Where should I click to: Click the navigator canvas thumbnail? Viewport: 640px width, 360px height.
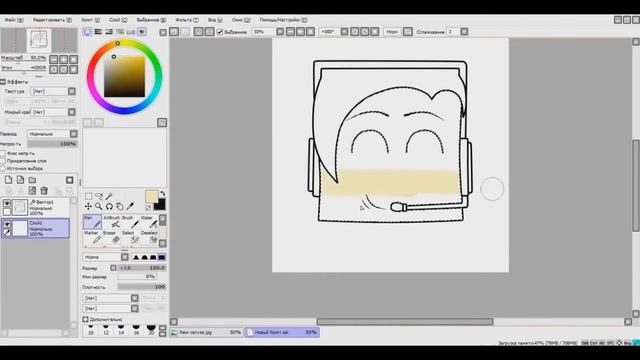39,40
